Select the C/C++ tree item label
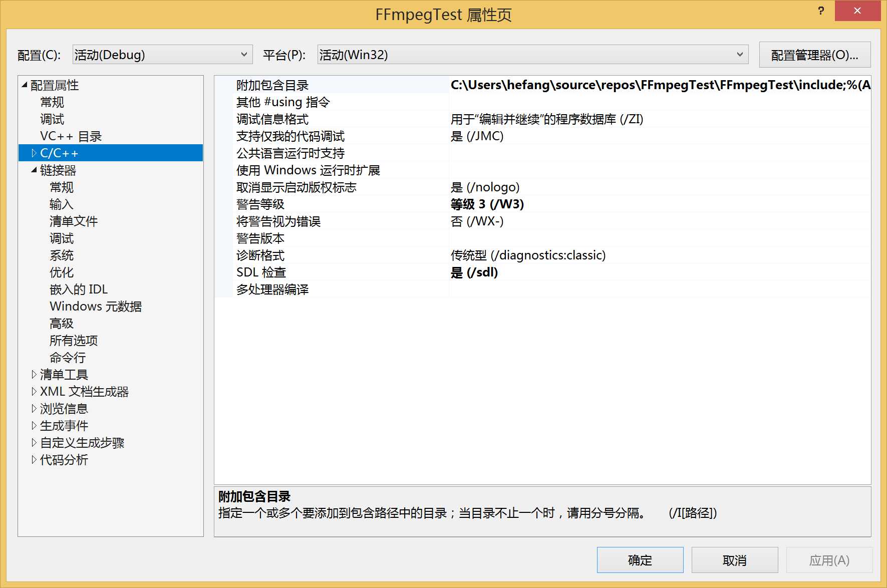 point(59,153)
